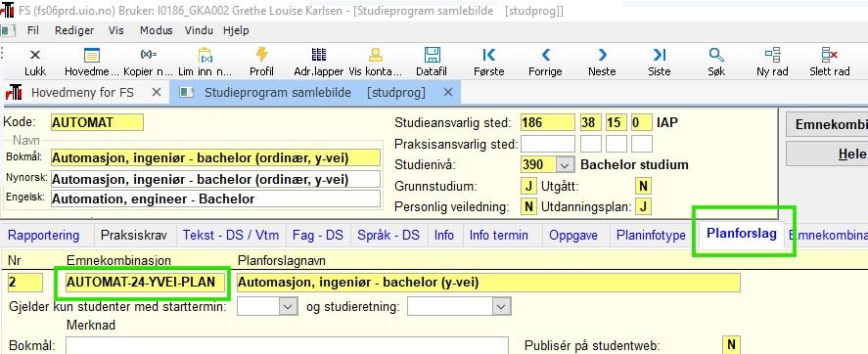
Task: Open the Tekst - DS / Vtm tab
Action: [x=231, y=236]
